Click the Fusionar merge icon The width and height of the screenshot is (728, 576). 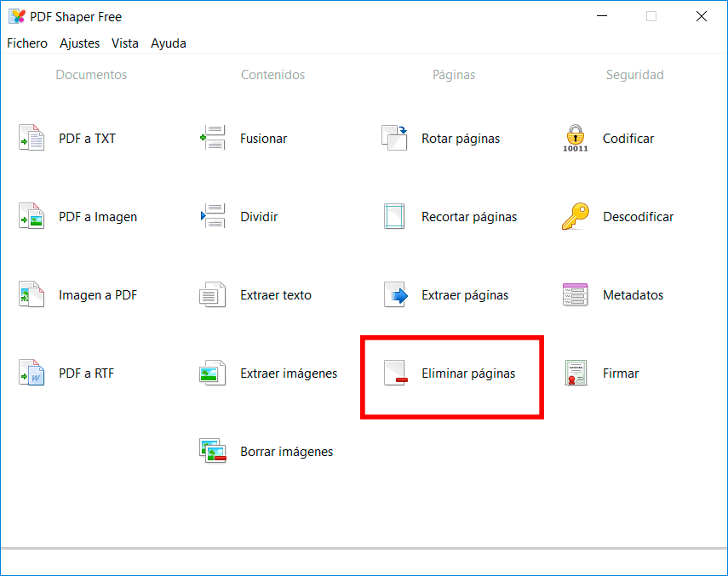(213, 138)
